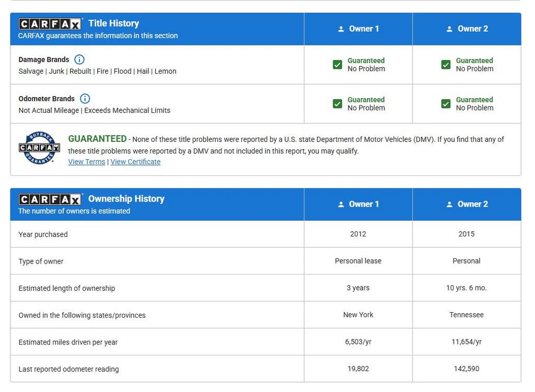This screenshot has width=535, height=392.
Task: Click Owner 2 person icon in Ownership History
Action: (449, 205)
